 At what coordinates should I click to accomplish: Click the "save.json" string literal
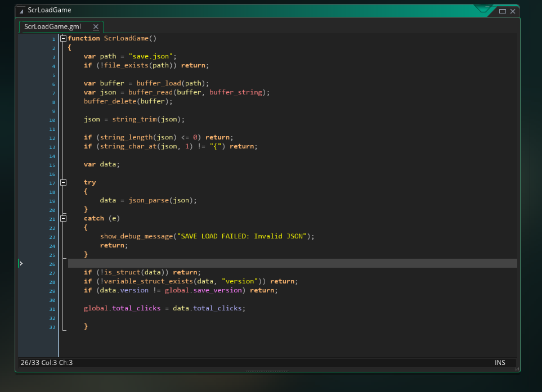[x=150, y=56]
